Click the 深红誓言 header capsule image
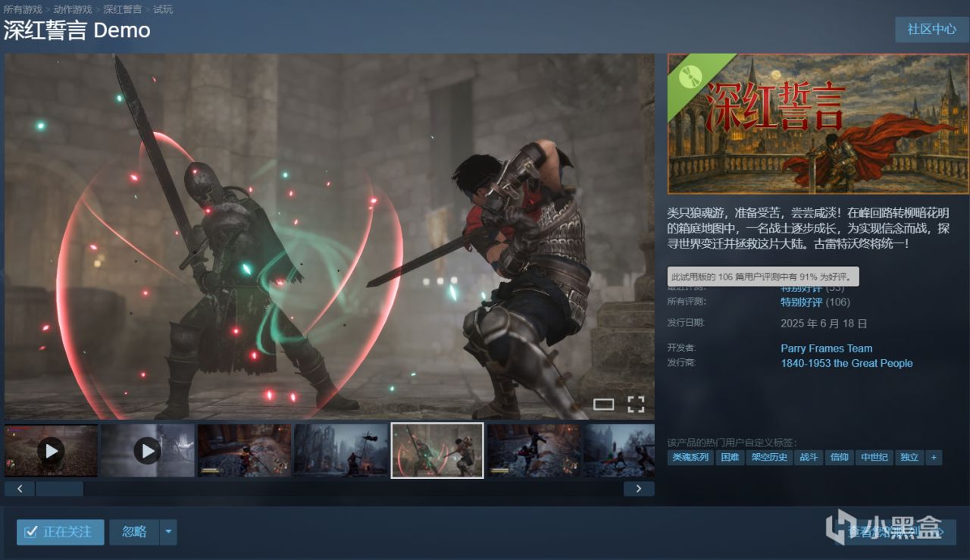 818,124
